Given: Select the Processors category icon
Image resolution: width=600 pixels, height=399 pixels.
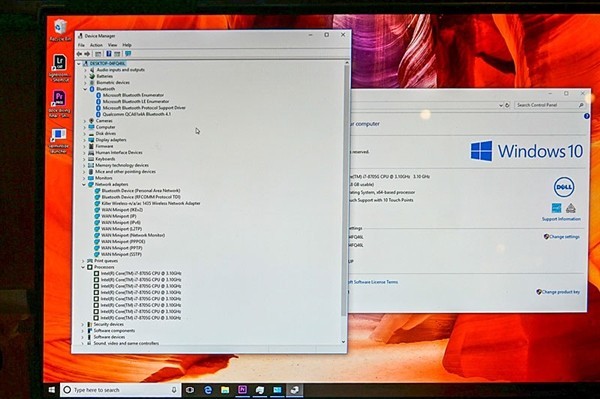Looking at the screenshot, I should 90,267.
